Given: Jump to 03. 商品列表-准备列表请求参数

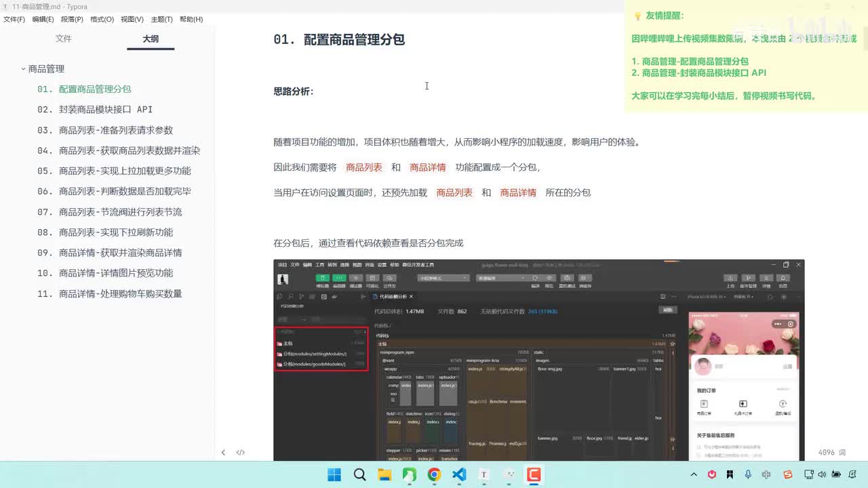Looking at the screenshot, I should 105,130.
